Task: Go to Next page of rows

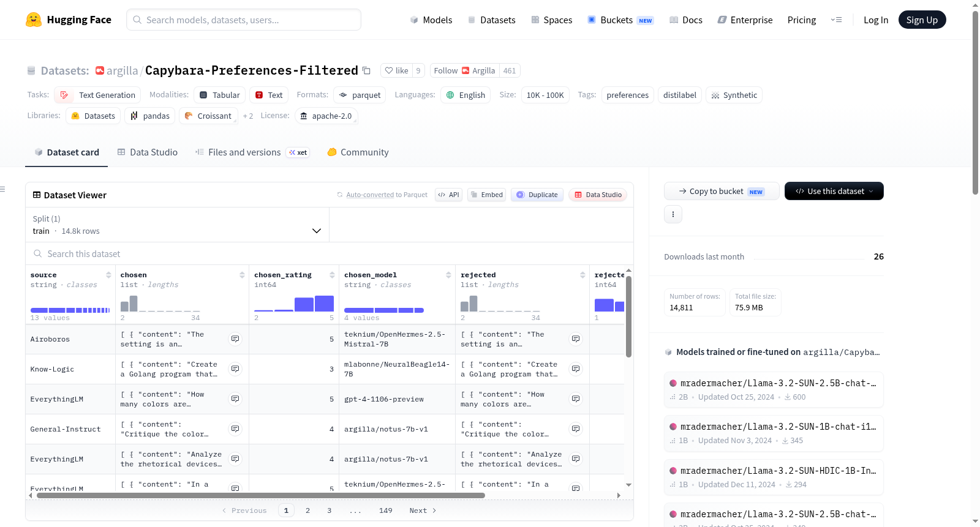Action: tap(423, 510)
